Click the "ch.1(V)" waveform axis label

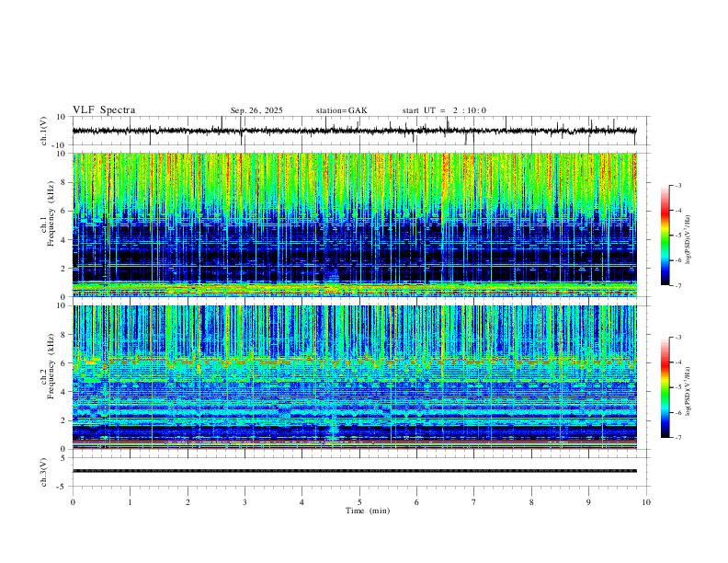click(x=44, y=131)
